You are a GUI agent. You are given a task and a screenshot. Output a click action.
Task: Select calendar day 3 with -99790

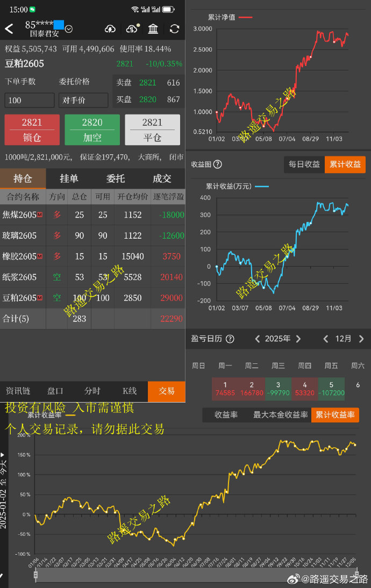[x=278, y=389]
